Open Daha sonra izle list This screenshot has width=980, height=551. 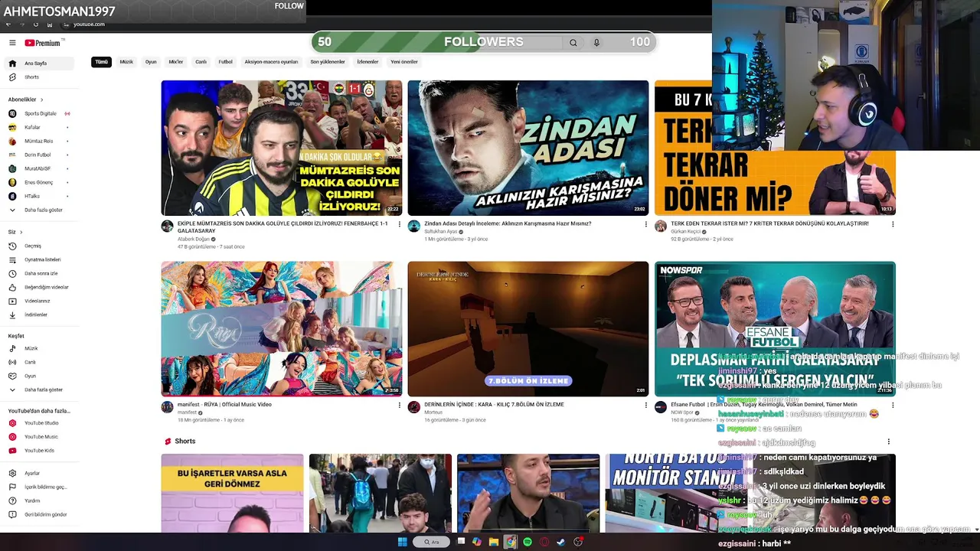(38, 273)
